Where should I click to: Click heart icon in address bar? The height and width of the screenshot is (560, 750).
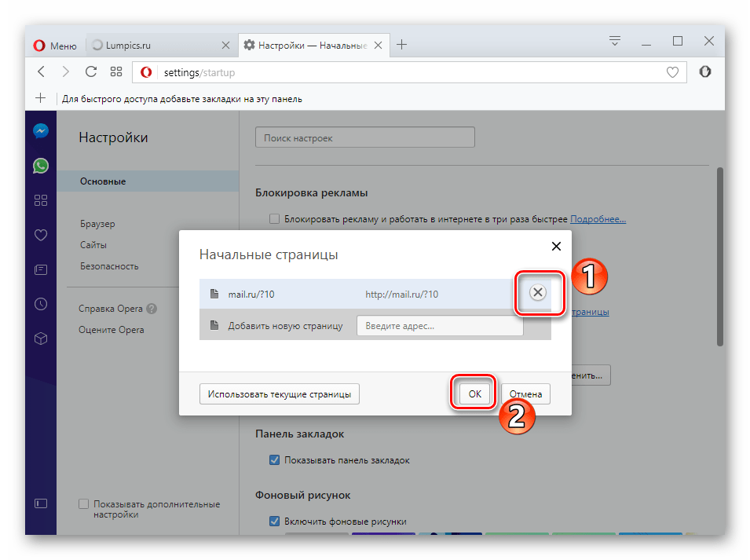pyautogui.click(x=672, y=72)
